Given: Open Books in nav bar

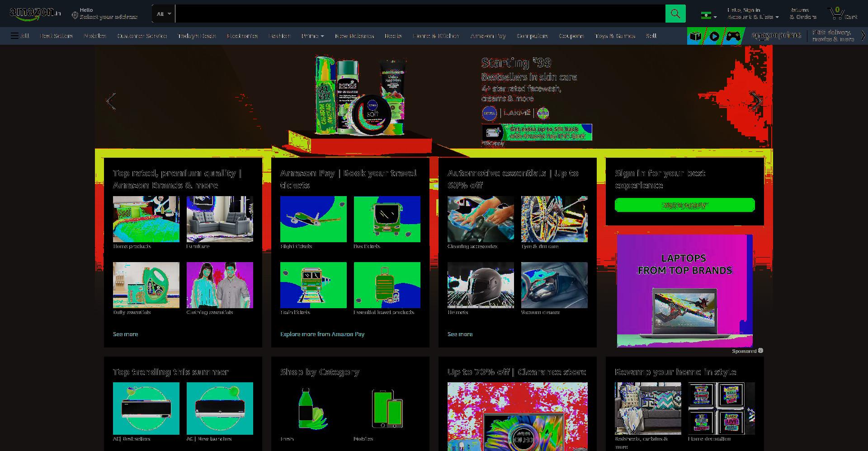Looking at the screenshot, I should 393,36.
